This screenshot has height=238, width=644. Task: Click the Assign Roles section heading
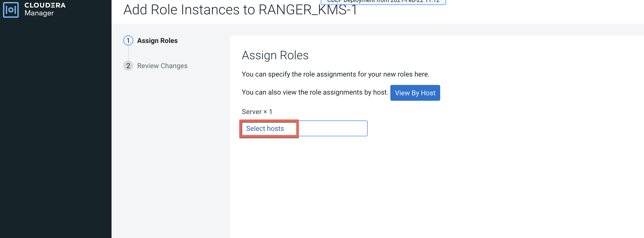[275, 55]
